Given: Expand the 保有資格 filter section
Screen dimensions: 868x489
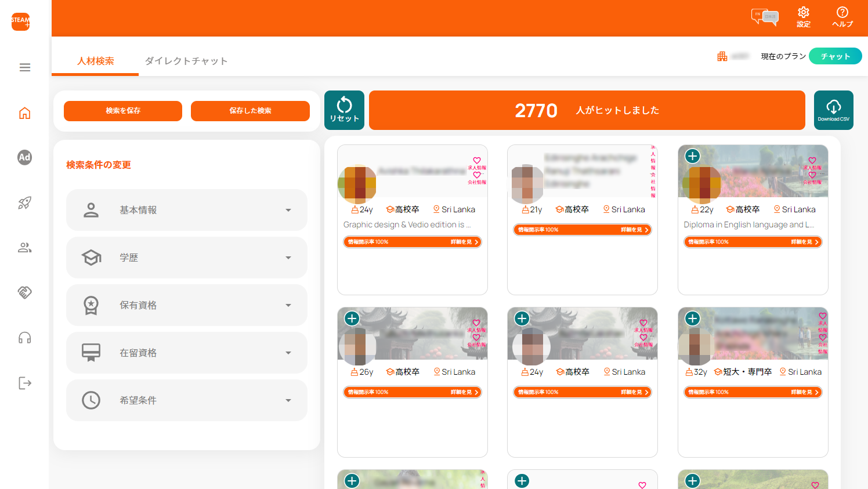Looking at the screenshot, I should click(x=187, y=305).
